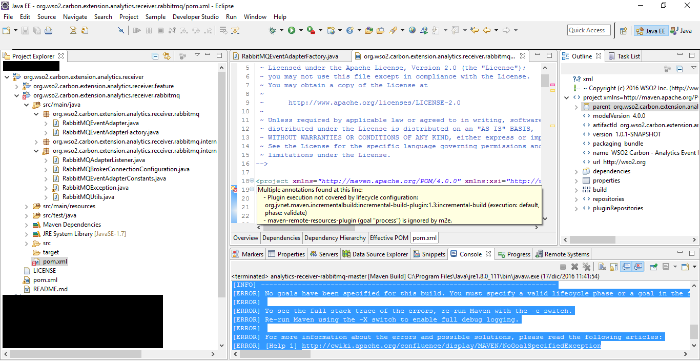Open the New wizard dropdown arrow
700x361 pixels.
click(x=16, y=30)
